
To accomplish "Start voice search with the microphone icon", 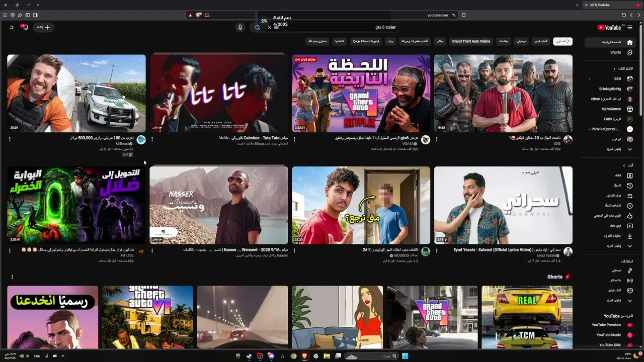I will coord(240,27).
